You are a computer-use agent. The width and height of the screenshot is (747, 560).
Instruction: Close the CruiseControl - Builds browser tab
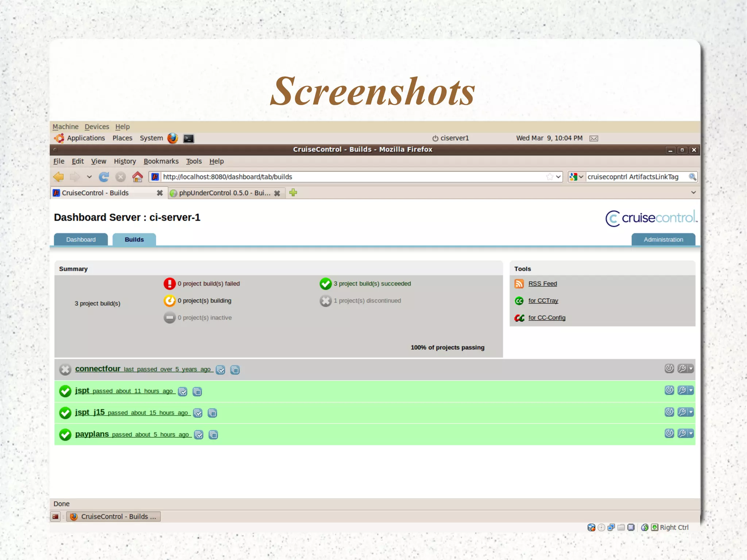160,193
